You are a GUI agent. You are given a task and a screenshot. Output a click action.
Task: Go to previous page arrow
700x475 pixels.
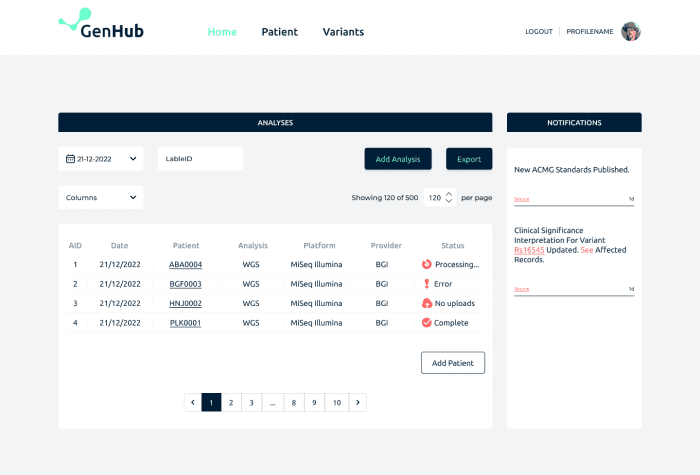193,403
